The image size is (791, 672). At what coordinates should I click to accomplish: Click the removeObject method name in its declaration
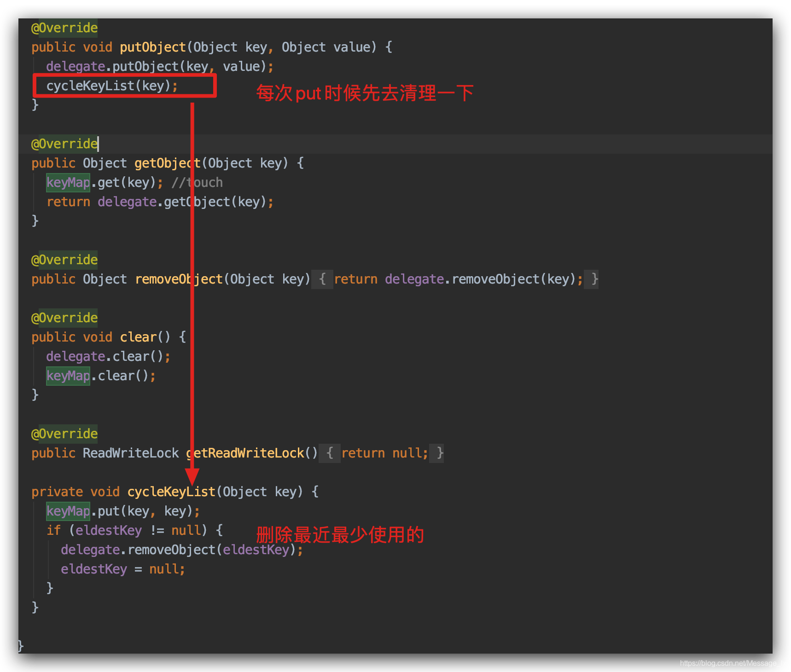(179, 279)
